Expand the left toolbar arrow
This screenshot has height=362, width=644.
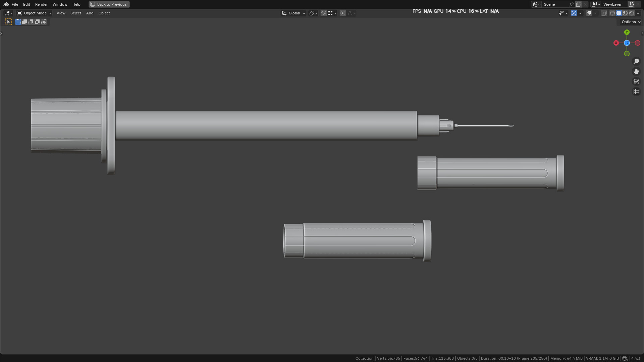click(1, 33)
